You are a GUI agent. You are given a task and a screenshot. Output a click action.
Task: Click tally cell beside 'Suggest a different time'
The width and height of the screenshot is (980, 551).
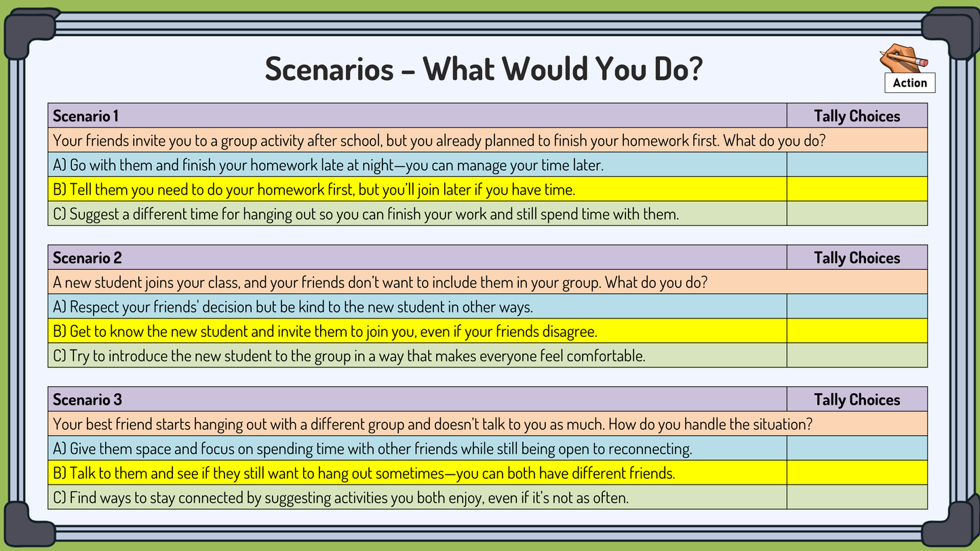[857, 213]
